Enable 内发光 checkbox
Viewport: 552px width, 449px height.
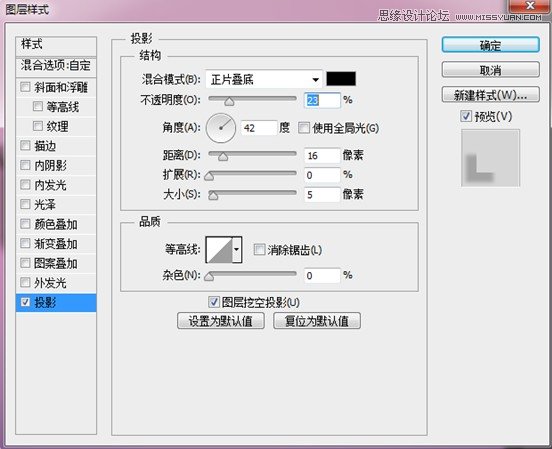pos(25,184)
